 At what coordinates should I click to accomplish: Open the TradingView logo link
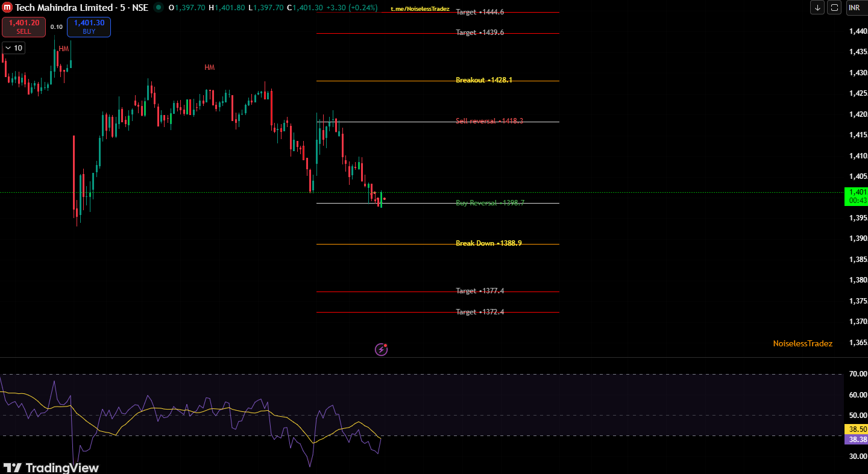(51, 467)
